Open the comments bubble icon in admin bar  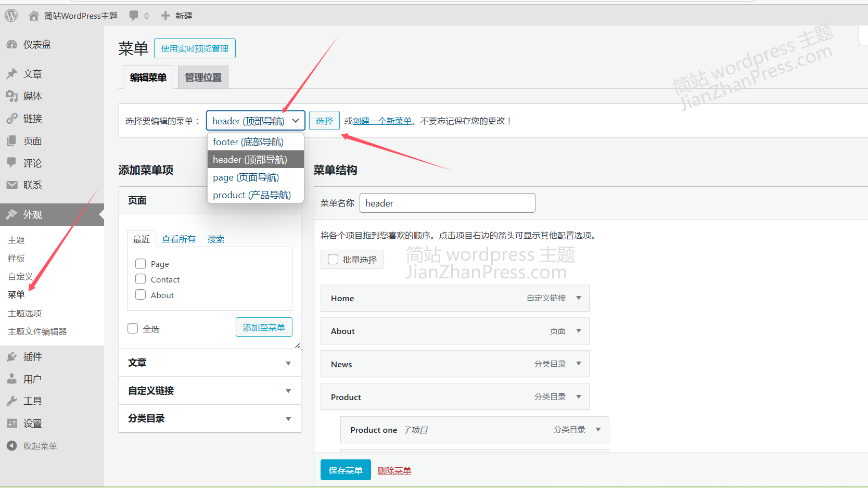tap(134, 16)
